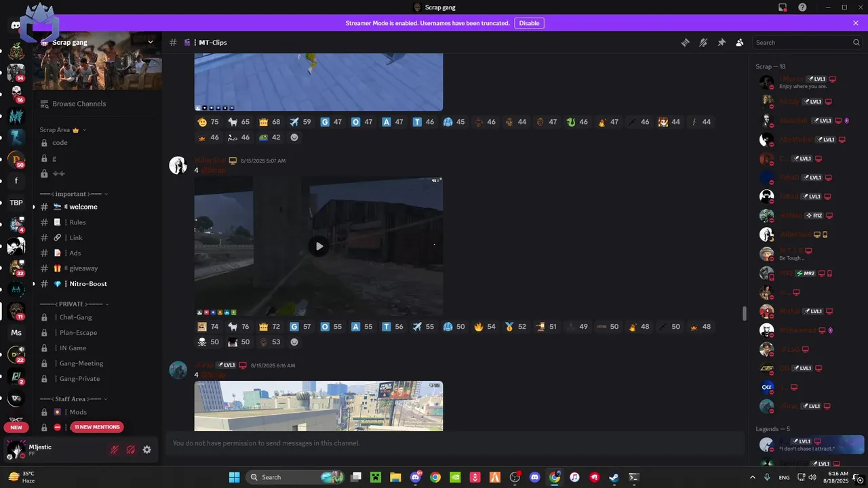Play the dark warehouse video clip

click(319, 246)
